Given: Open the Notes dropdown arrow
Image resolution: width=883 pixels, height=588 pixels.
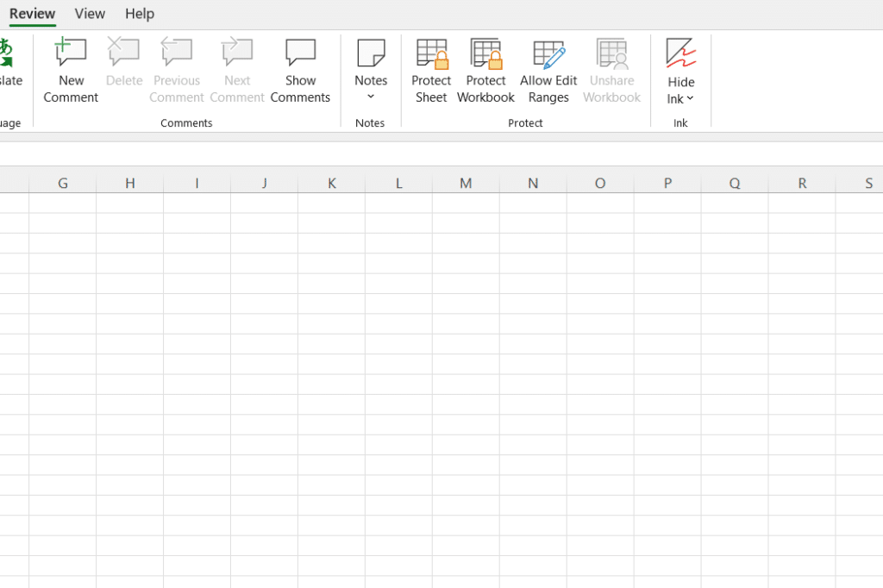Looking at the screenshot, I should [371, 95].
